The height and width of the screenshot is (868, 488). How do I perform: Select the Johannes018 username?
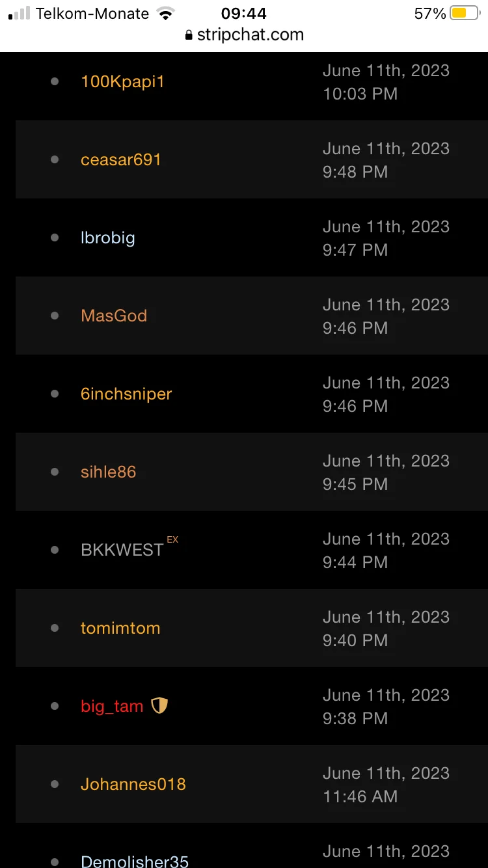pos(133,785)
